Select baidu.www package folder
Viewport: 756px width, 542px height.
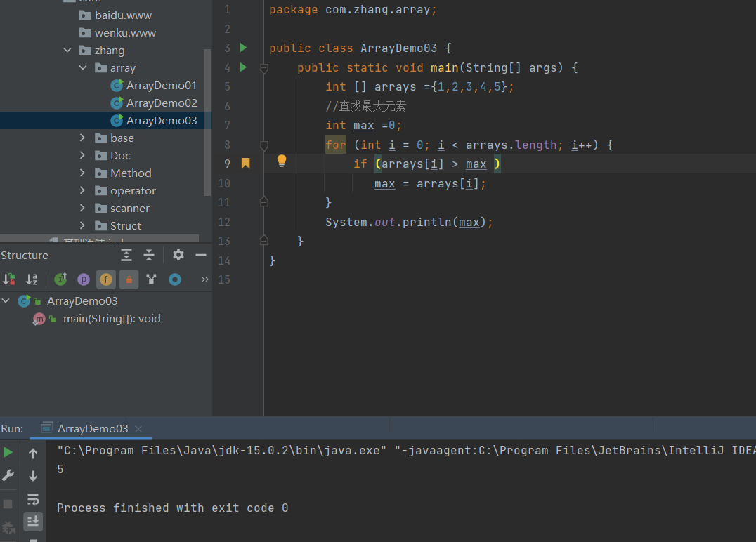tap(123, 15)
